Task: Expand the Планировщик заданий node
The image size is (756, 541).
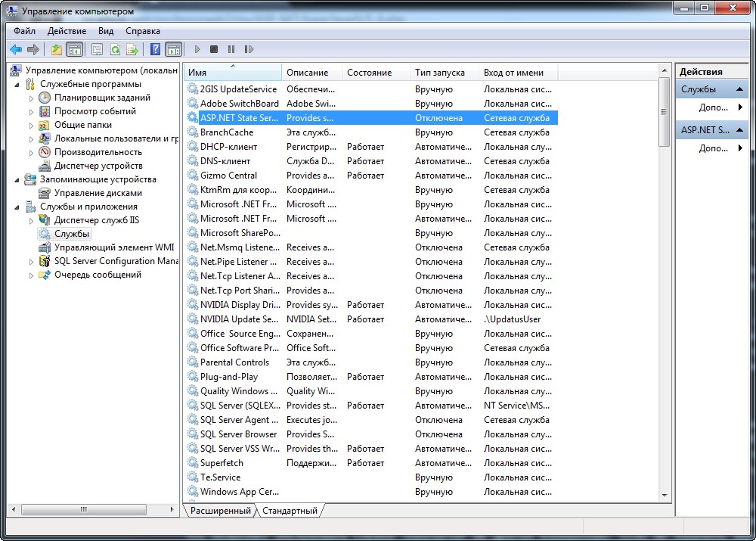Action: 31,98
